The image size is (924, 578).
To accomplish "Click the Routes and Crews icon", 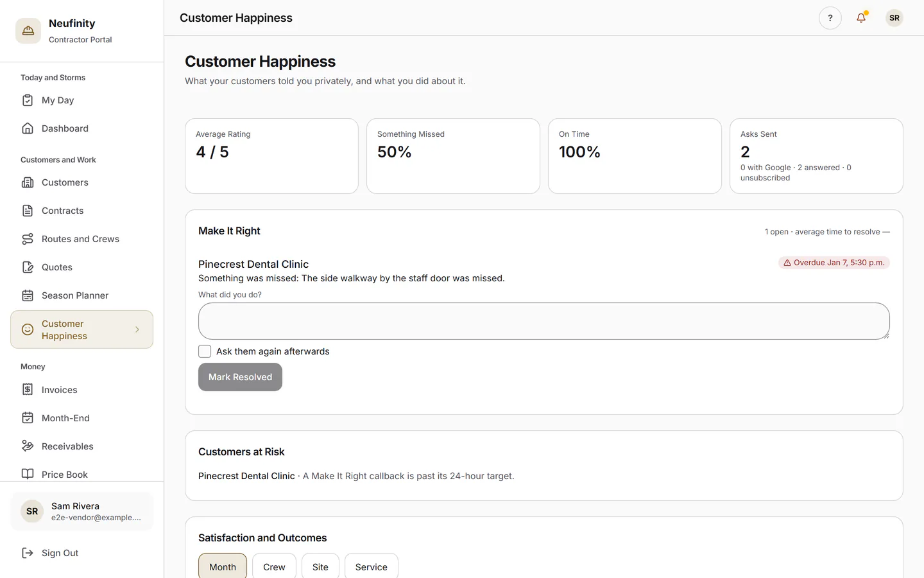I will (28, 239).
